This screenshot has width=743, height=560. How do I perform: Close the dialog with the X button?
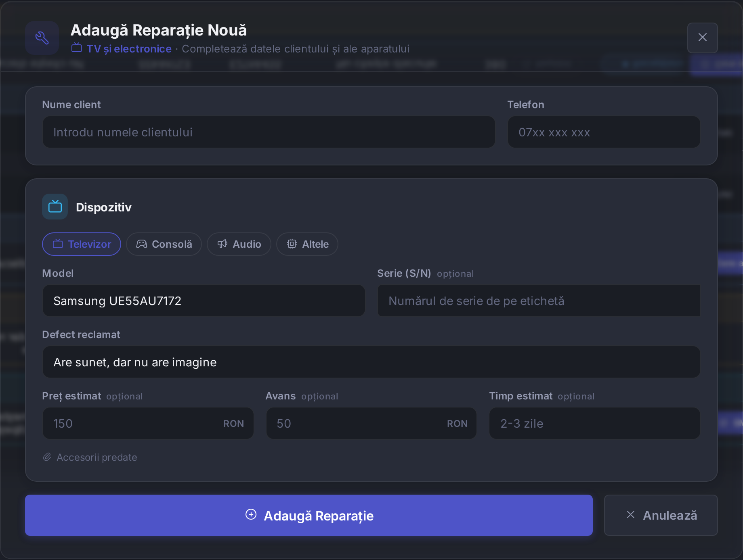coord(702,38)
